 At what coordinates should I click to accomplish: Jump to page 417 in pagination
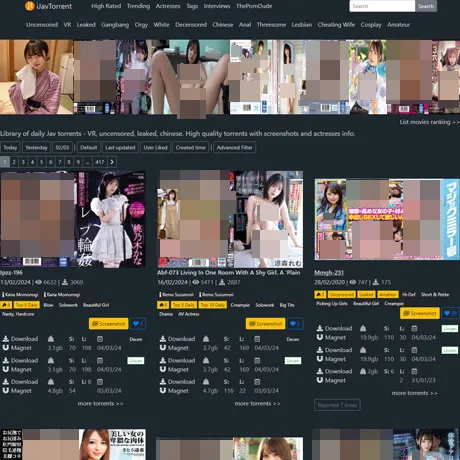(x=100, y=162)
